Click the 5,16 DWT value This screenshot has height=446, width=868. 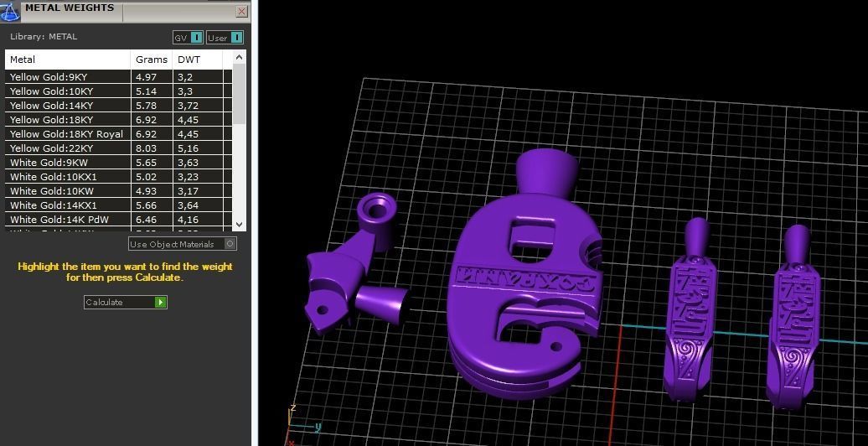[x=189, y=148]
